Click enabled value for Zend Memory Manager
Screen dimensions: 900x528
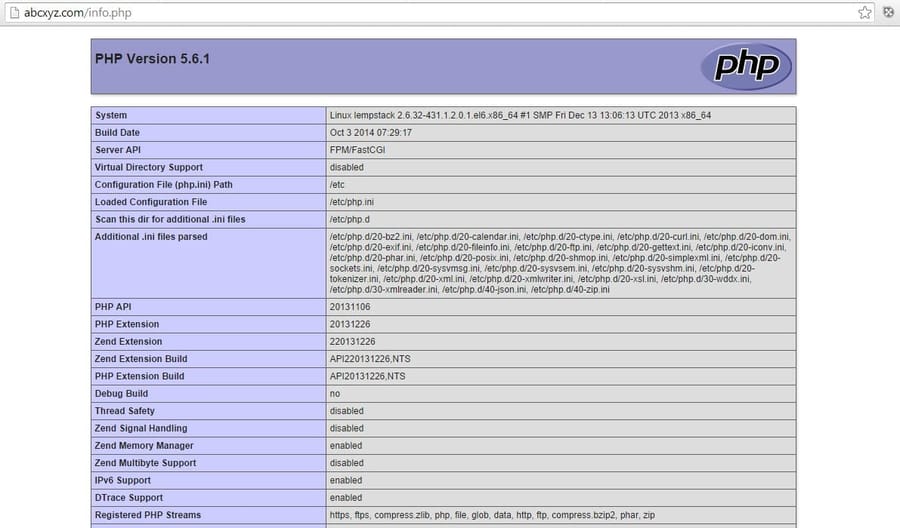(x=346, y=445)
